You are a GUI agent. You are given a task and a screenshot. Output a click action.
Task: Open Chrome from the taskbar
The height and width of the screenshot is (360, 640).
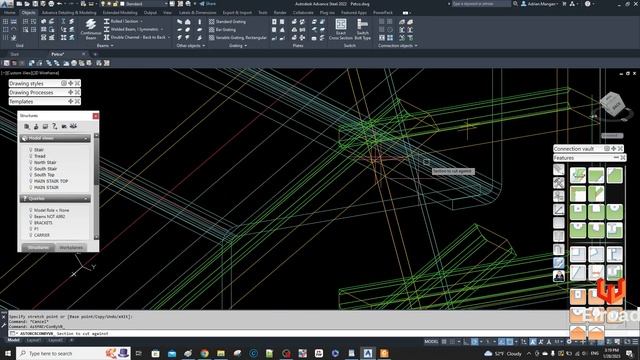(x=204, y=353)
